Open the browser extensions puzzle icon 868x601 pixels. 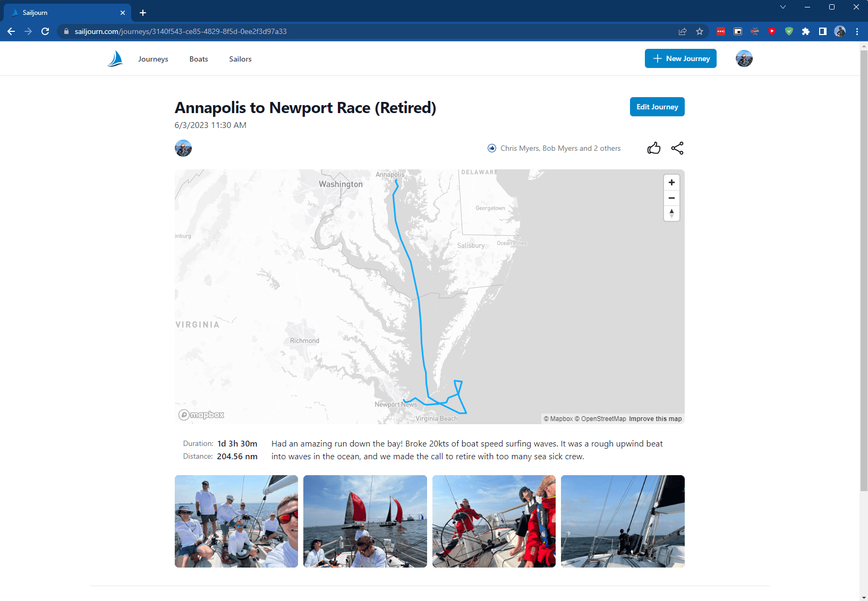[806, 31]
